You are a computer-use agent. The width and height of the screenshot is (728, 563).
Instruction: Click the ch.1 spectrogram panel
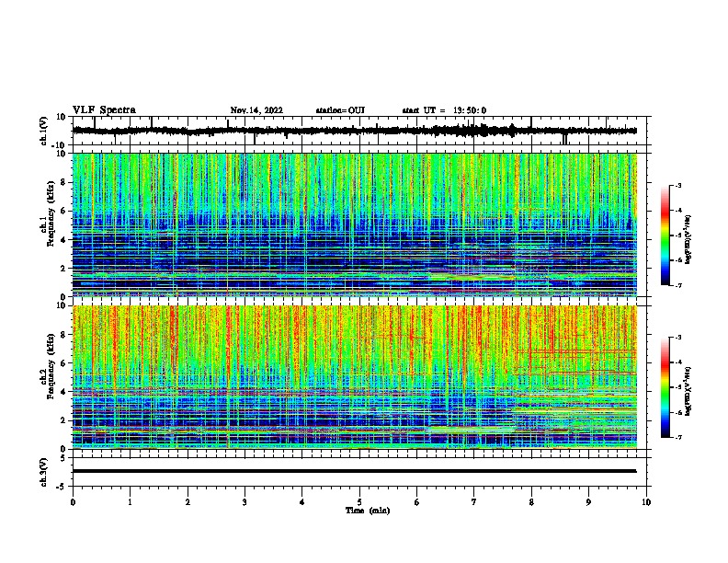tap(355, 224)
